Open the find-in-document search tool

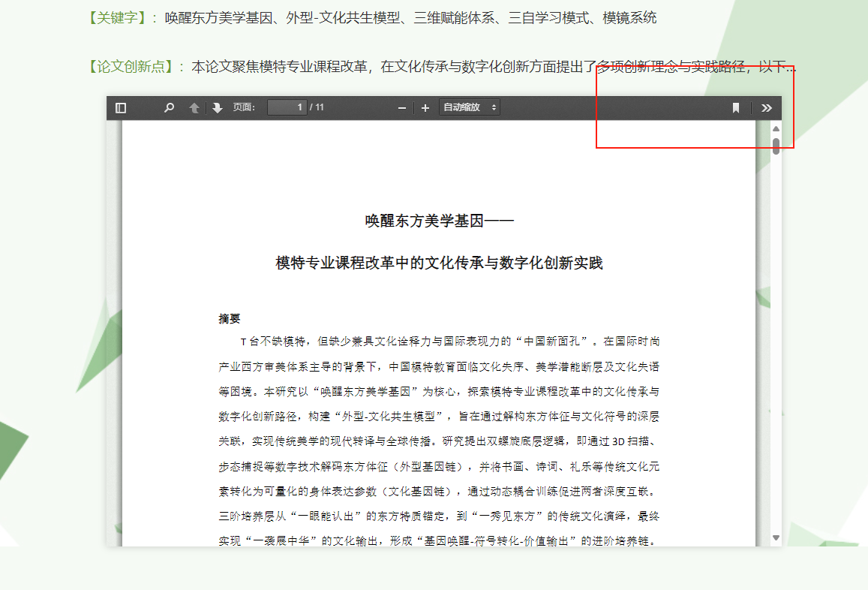[x=169, y=108]
